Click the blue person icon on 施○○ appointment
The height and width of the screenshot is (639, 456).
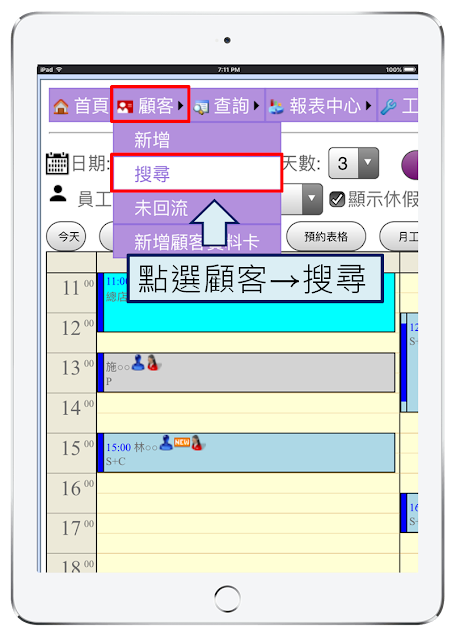coord(138,362)
